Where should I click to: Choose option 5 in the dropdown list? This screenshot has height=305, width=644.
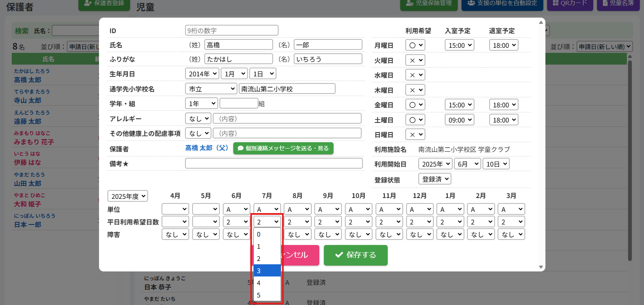click(x=267, y=295)
